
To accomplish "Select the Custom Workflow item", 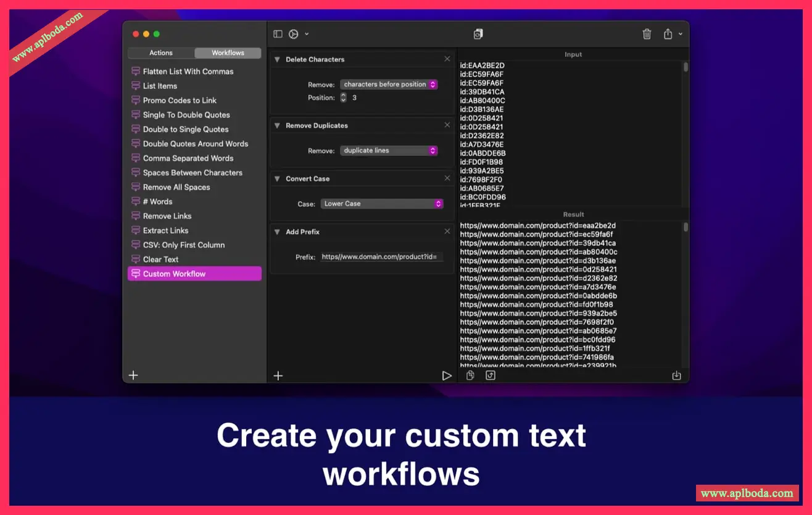I will [x=194, y=274].
